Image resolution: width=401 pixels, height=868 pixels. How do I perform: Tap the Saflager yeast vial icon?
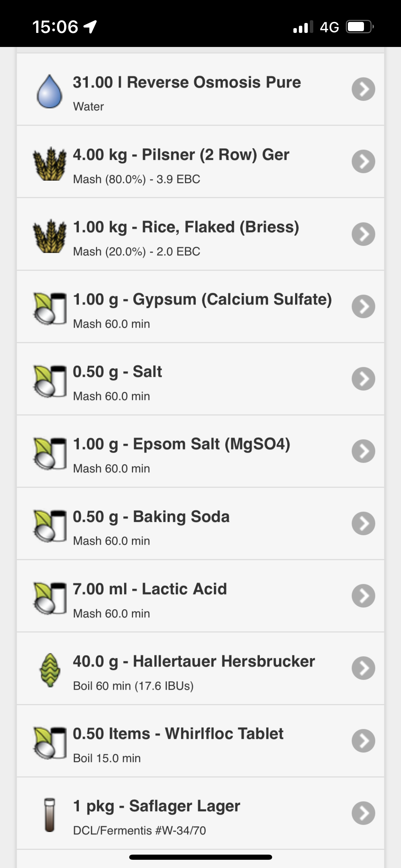coord(50,815)
